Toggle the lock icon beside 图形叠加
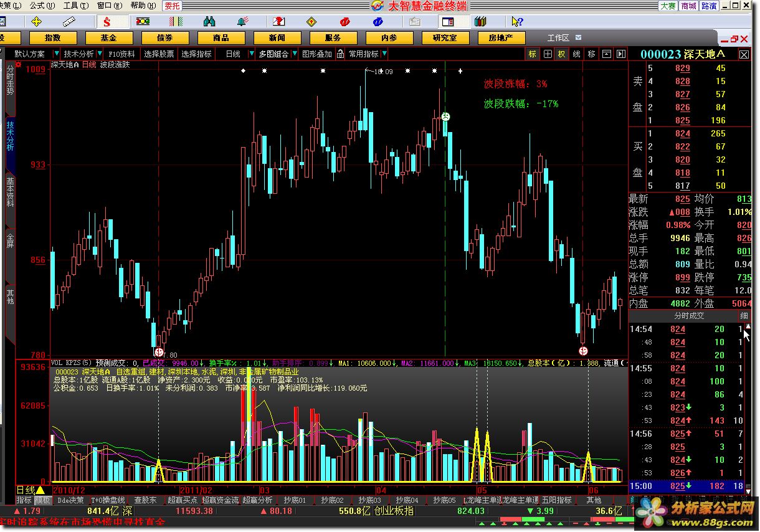760x532 pixels. tap(340, 54)
